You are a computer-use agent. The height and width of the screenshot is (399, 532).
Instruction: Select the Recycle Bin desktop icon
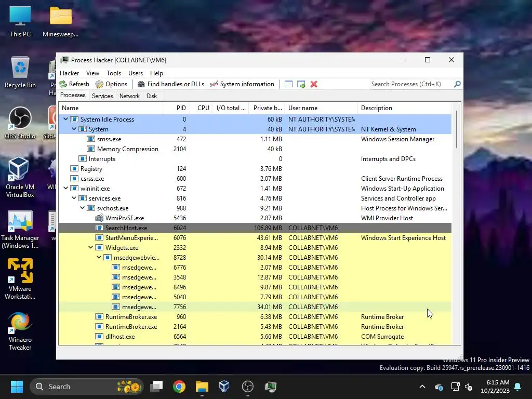click(20, 73)
